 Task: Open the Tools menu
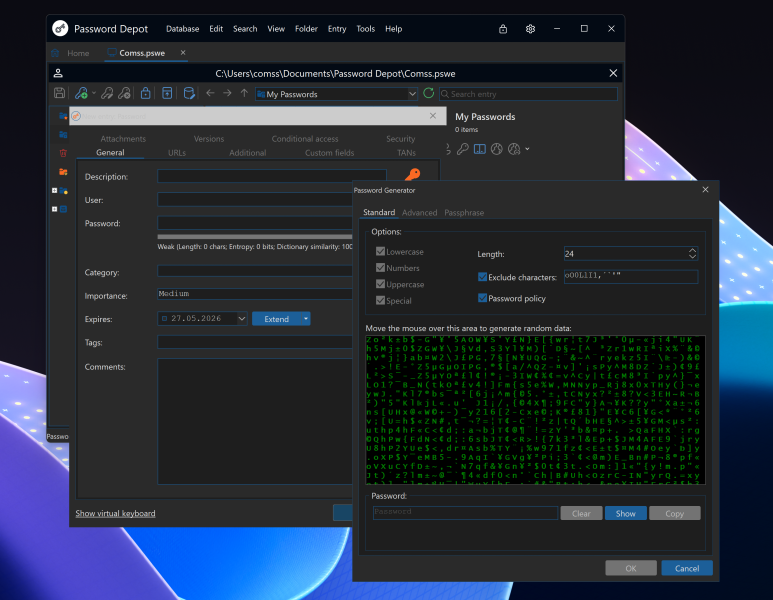tap(366, 29)
